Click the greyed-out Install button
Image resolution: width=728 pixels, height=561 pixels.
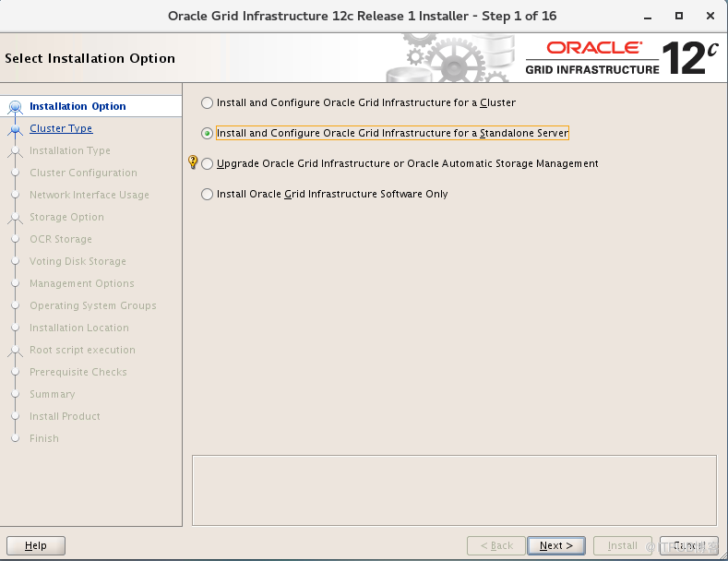pos(622,545)
